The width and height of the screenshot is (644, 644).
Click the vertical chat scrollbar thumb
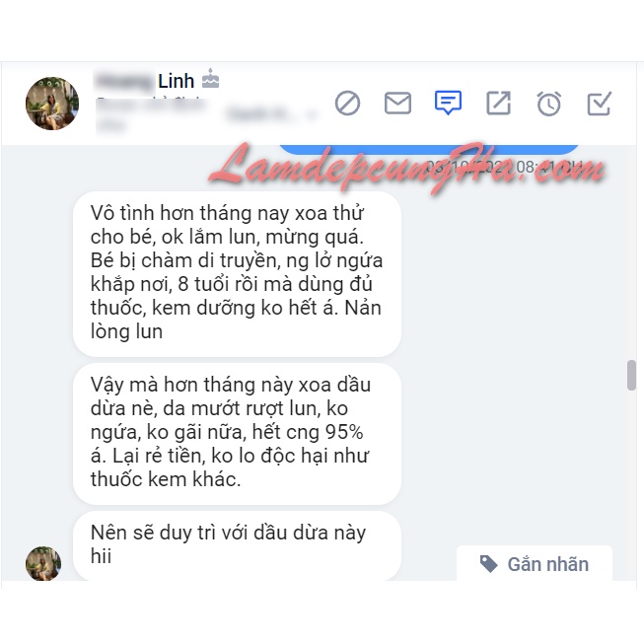(x=632, y=375)
